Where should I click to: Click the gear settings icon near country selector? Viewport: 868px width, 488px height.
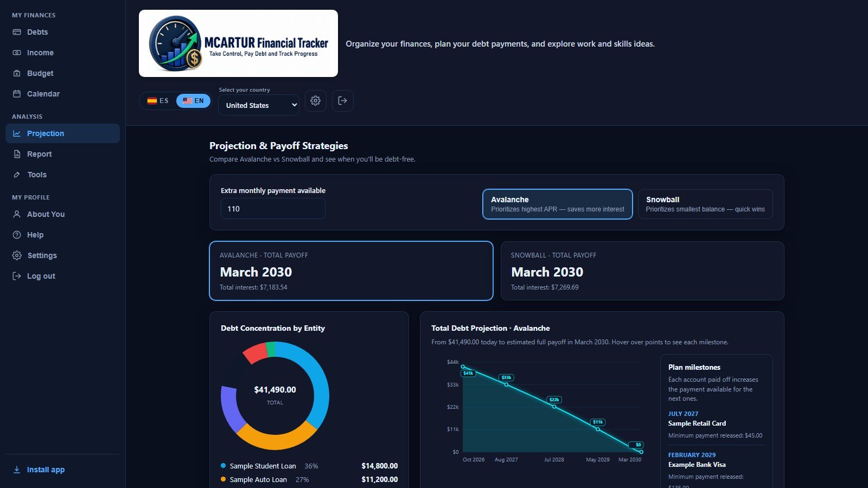315,101
